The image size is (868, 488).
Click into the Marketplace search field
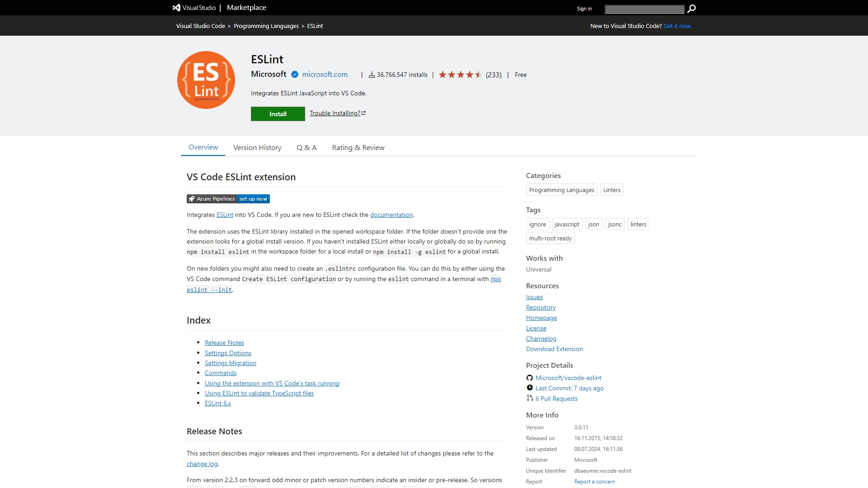[644, 9]
